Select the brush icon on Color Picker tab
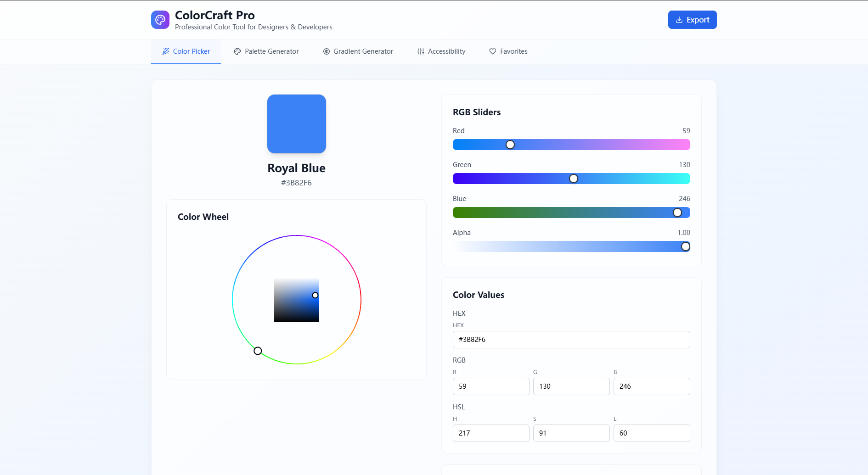Image resolution: width=868 pixels, height=475 pixels. [x=166, y=51]
